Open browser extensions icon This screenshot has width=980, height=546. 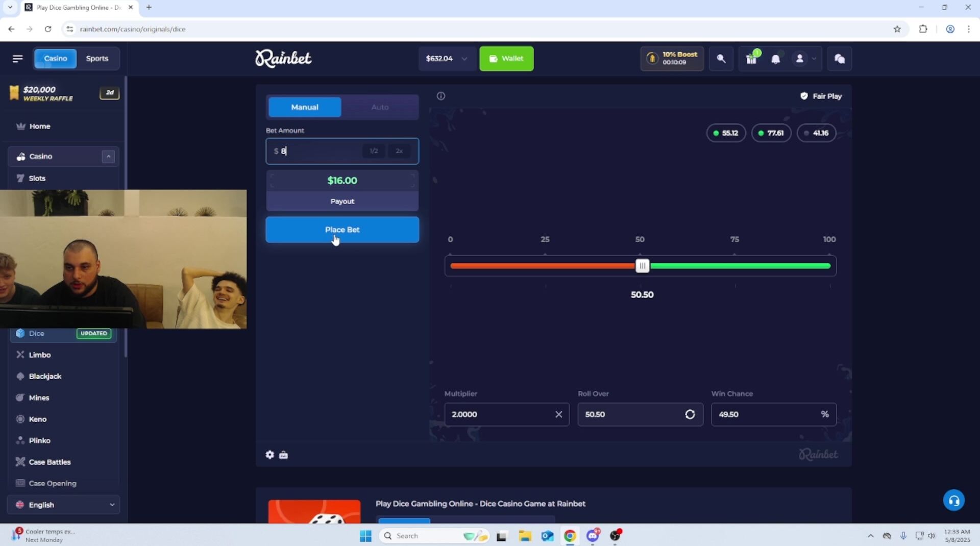coord(923,29)
